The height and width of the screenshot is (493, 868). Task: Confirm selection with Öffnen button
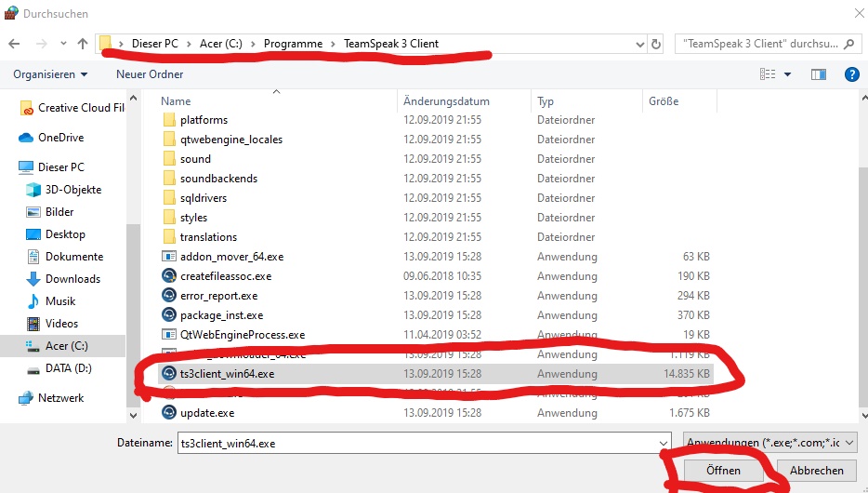pos(723,471)
